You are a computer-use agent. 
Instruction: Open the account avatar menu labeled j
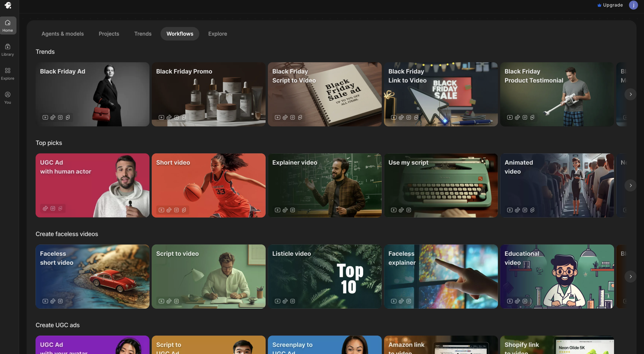pyautogui.click(x=633, y=5)
